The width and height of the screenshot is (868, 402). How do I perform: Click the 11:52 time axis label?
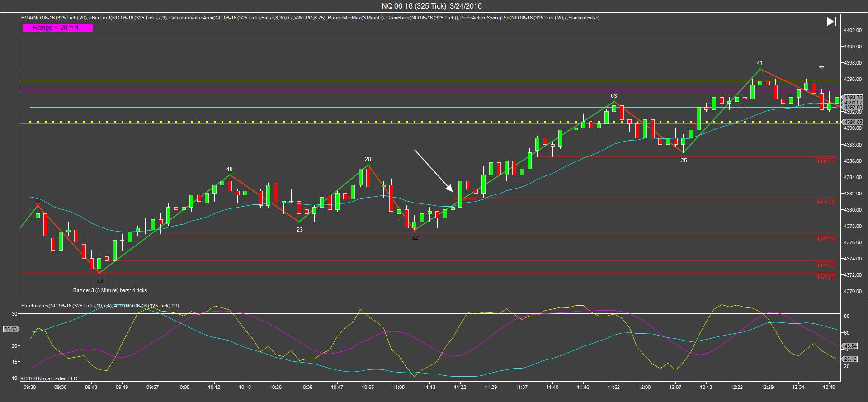click(x=613, y=387)
